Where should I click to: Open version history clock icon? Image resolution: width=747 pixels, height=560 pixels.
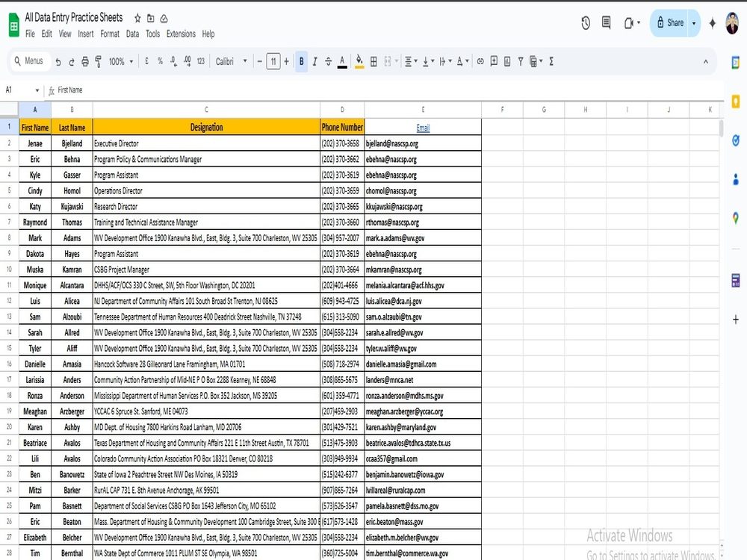tap(586, 22)
